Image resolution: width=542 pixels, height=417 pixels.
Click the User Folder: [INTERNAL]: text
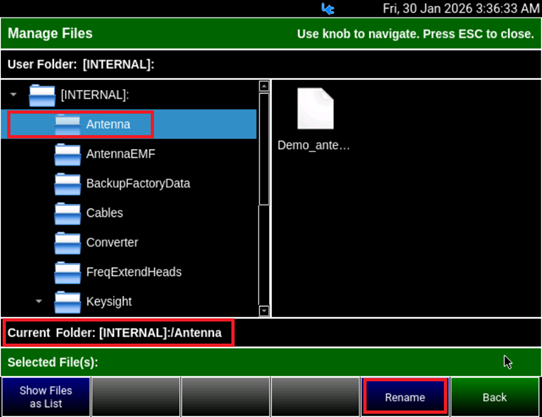[81, 64]
